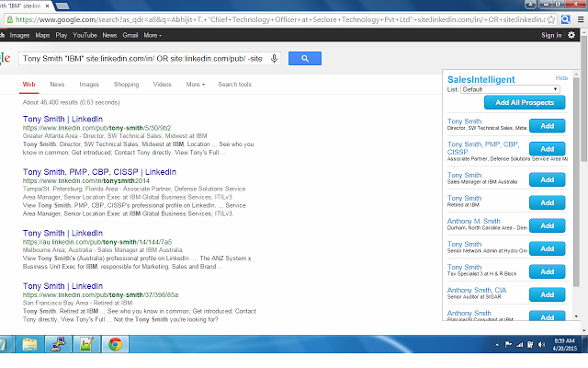
Task: Add Tony Smith Sales Manager IBM Australia prospect
Action: (x=548, y=180)
